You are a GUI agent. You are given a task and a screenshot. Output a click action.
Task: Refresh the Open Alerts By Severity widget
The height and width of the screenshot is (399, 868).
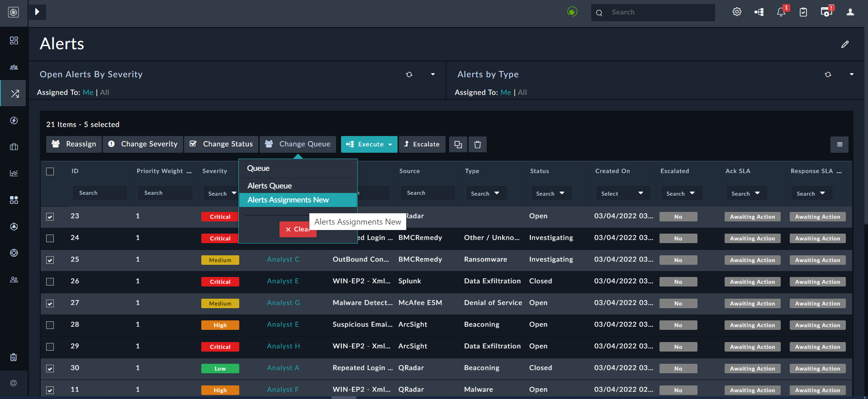pos(409,75)
